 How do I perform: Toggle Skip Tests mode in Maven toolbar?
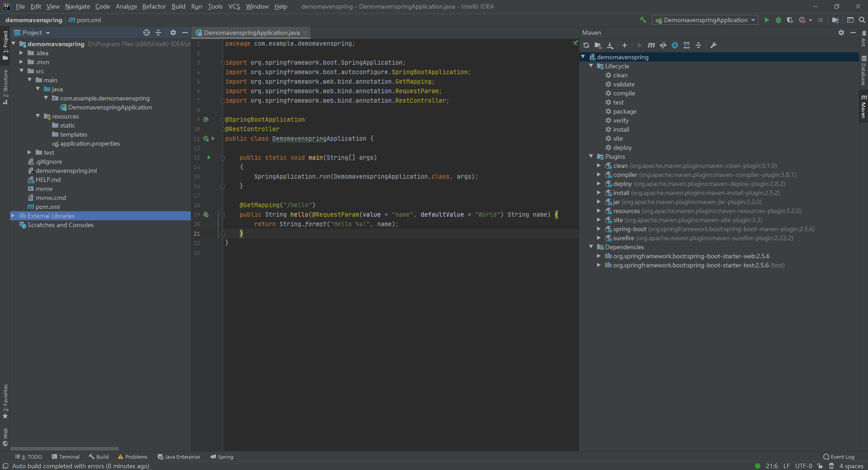pyautogui.click(x=675, y=45)
